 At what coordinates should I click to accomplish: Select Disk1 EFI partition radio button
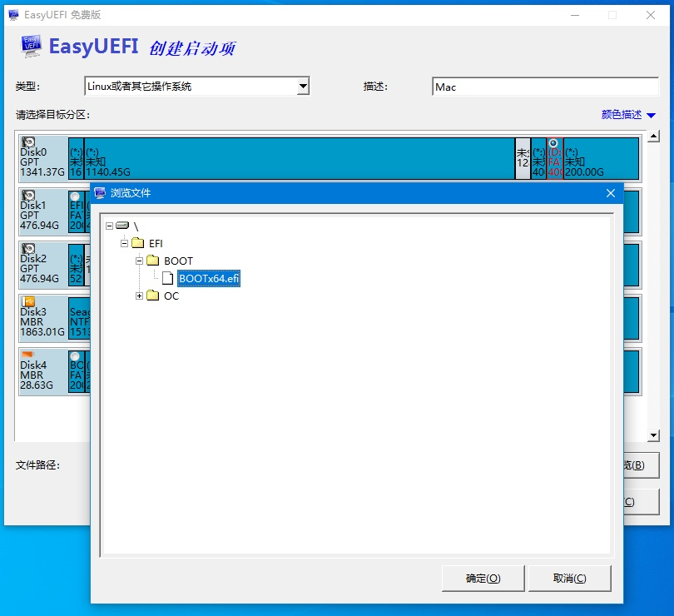[75, 196]
